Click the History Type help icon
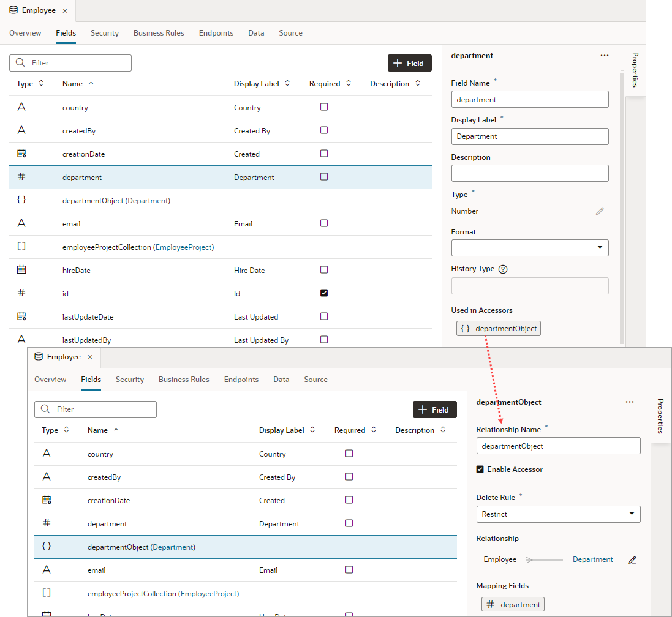 [x=503, y=269]
